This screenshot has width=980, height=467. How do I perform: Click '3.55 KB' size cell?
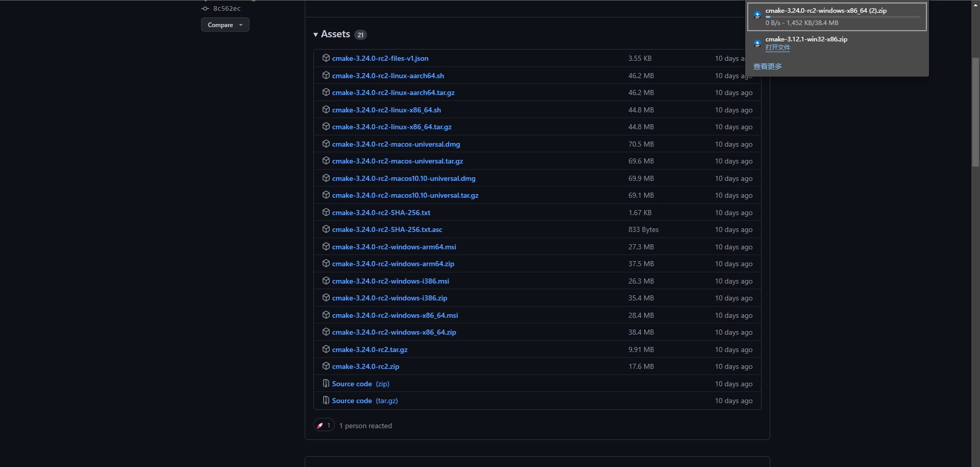pyautogui.click(x=640, y=58)
